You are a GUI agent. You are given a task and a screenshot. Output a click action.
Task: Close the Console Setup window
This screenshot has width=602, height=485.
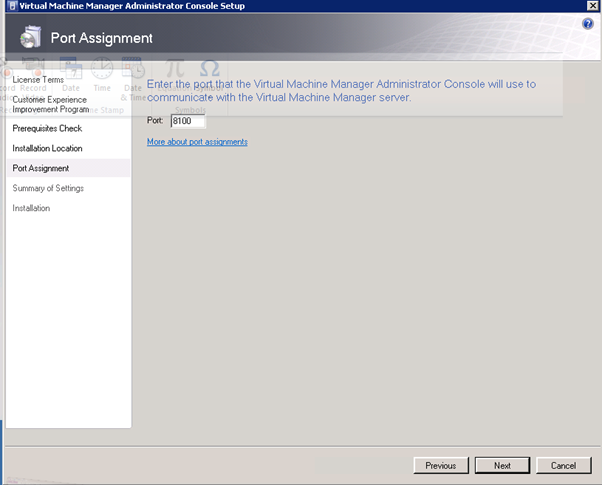coord(593,5)
